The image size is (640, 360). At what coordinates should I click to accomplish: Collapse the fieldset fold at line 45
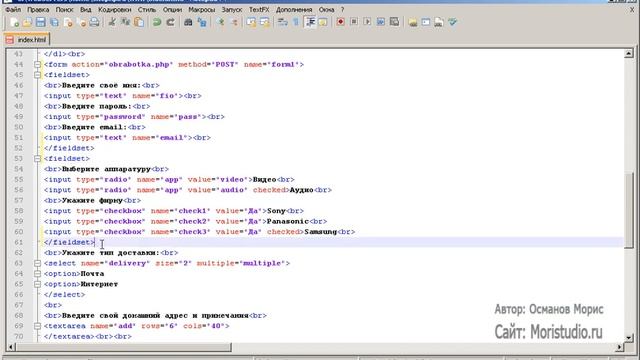38,75
